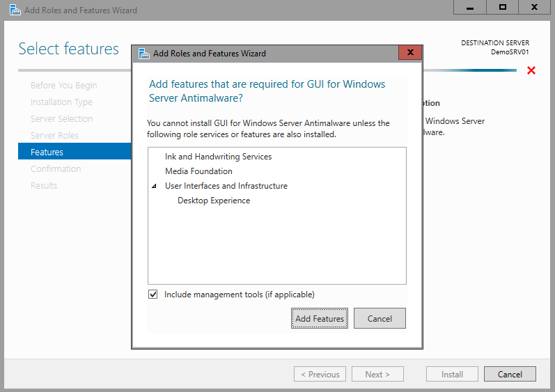The width and height of the screenshot is (555, 392).
Task: Click the Next button in main wizard
Action: [x=377, y=374]
